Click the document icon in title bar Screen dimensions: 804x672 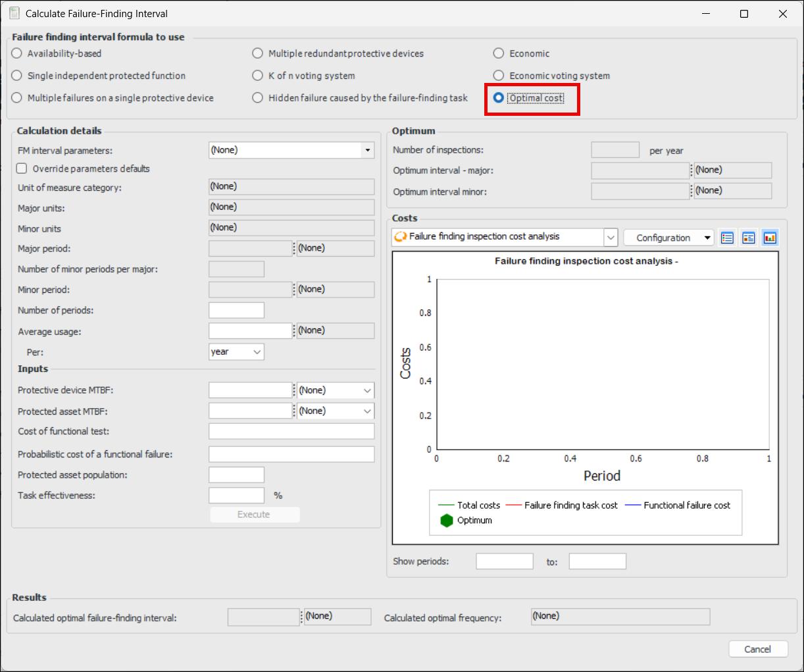point(14,13)
